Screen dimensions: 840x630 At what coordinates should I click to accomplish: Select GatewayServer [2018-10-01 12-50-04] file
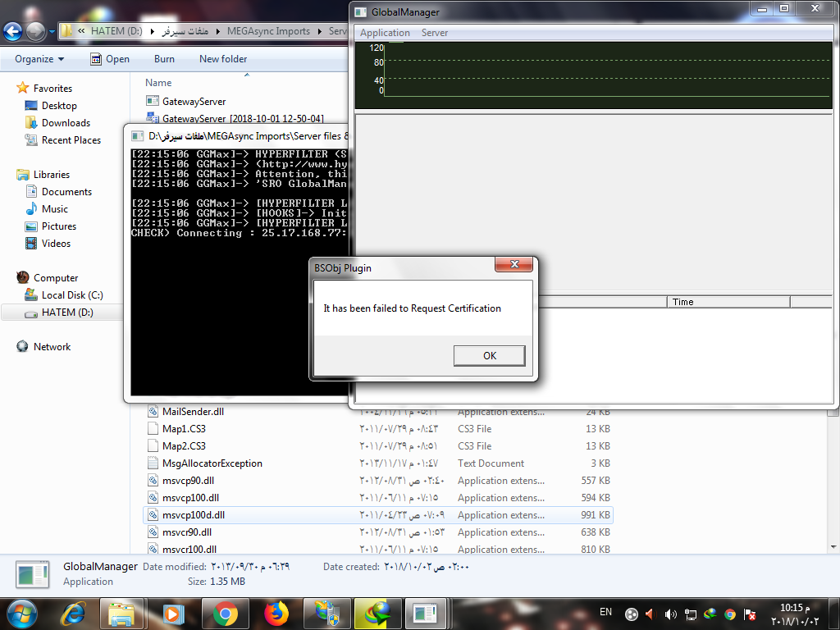(243, 118)
